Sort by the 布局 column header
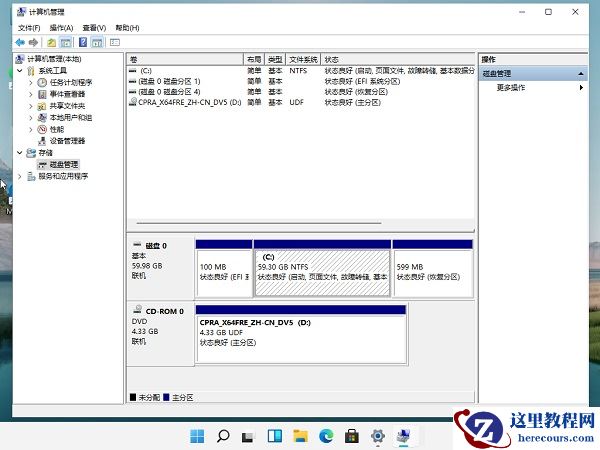This screenshot has height=450, width=600. (x=254, y=59)
